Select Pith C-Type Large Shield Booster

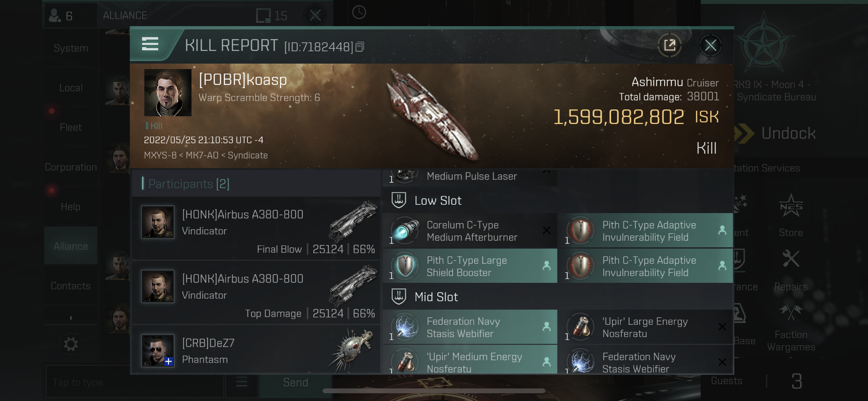(x=470, y=266)
